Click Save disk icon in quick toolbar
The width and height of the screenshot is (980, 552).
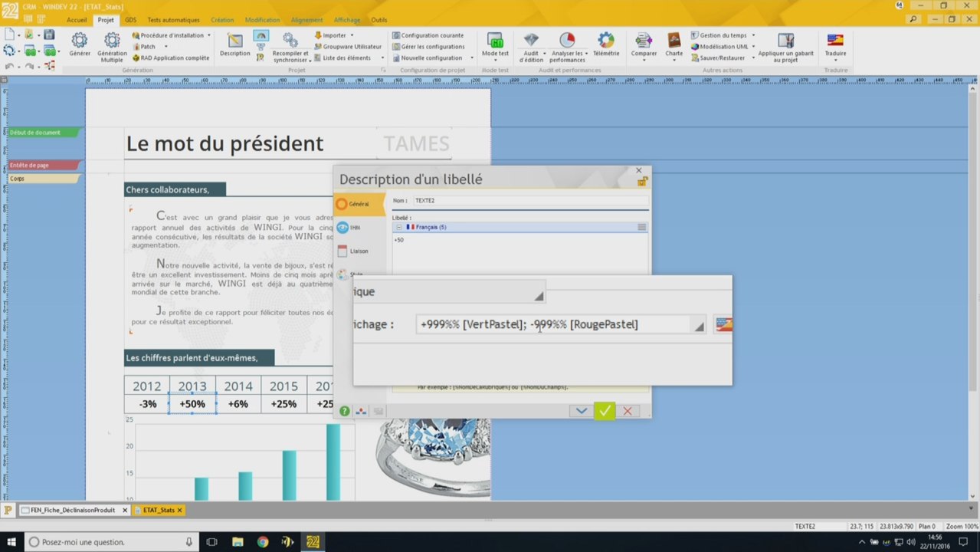49,34
